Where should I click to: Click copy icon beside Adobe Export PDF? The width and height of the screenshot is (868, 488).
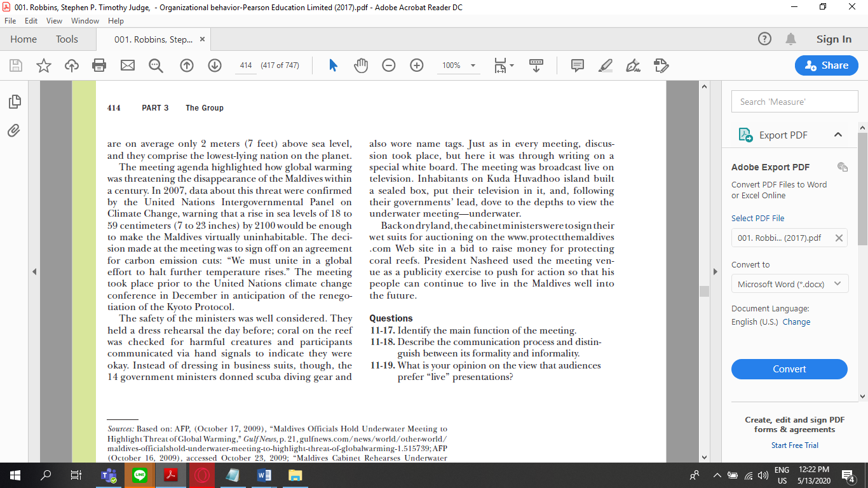point(843,167)
